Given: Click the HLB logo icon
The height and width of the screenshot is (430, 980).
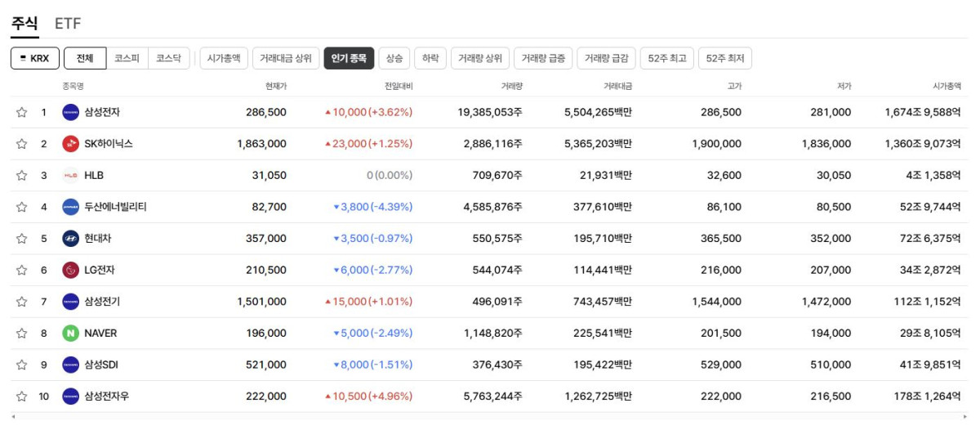Looking at the screenshot, I should click(70, 175).
